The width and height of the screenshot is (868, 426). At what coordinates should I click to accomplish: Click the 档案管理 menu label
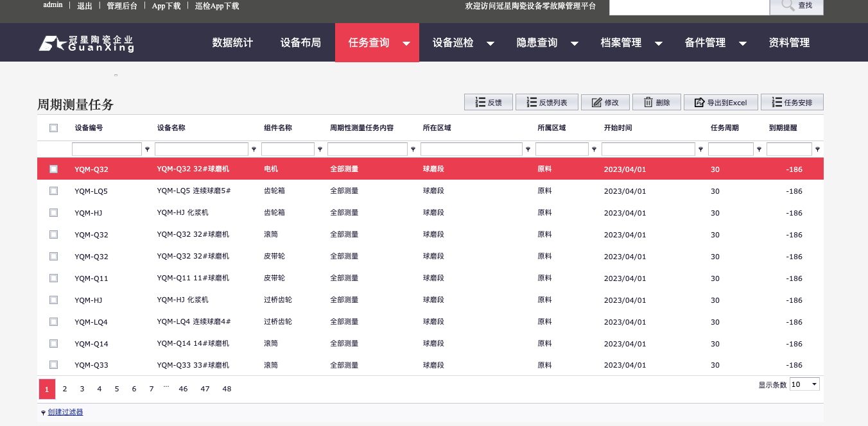tap(621, 43)
